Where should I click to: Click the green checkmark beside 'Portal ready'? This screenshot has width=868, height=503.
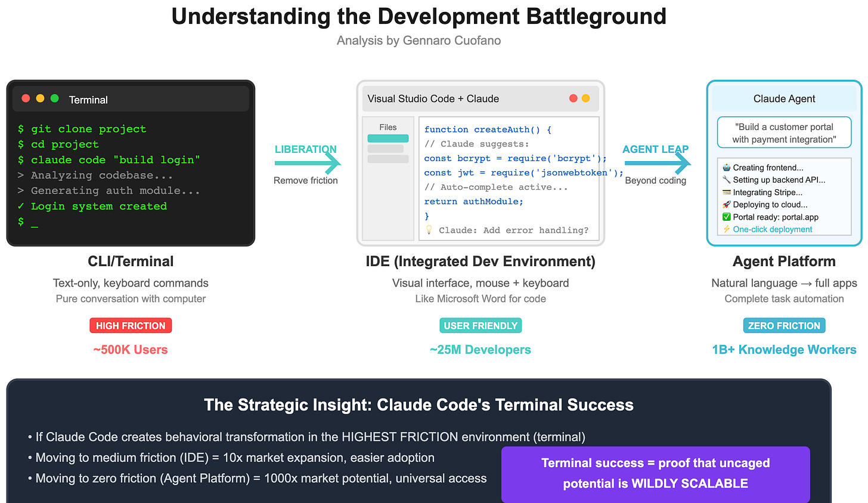(x=726, y=217)
